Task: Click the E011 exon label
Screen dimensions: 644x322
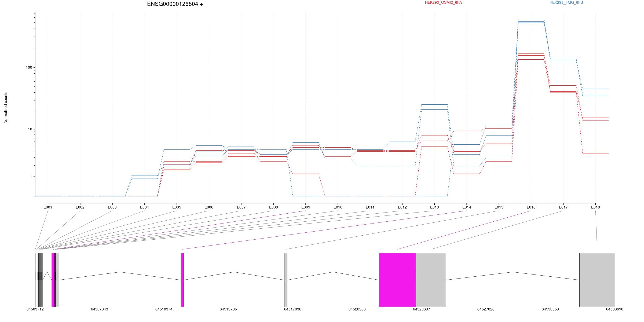Action: (x=370, y=207)
